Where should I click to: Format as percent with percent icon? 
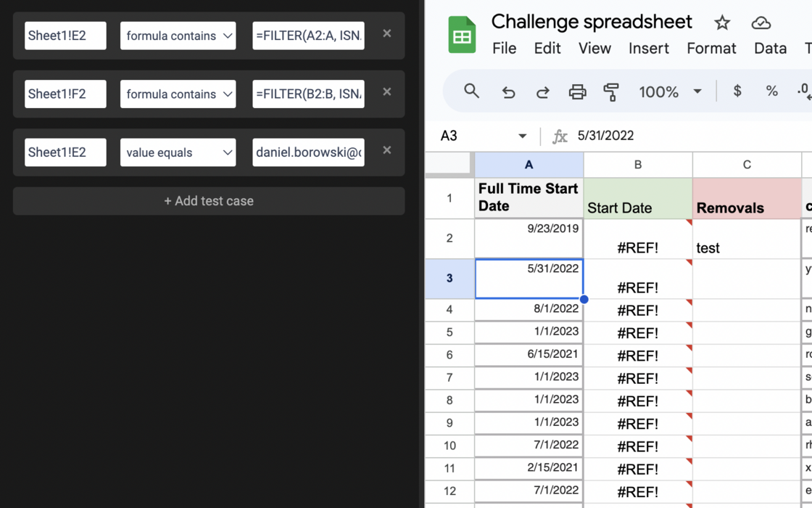pyautogui.click(x=771, y=91)
